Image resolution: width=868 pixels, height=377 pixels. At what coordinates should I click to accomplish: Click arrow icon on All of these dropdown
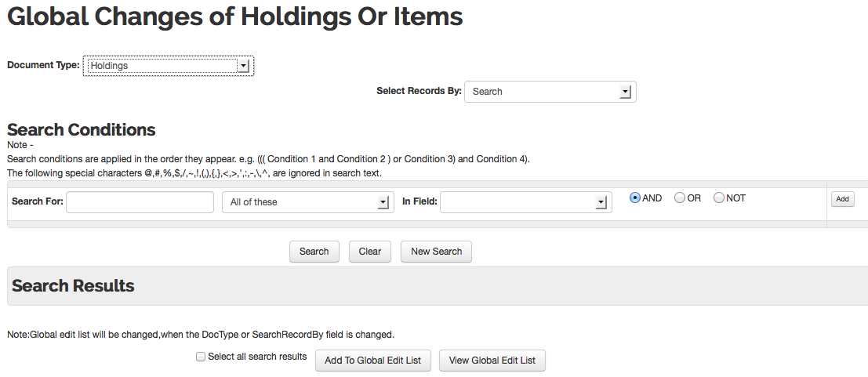383,203
